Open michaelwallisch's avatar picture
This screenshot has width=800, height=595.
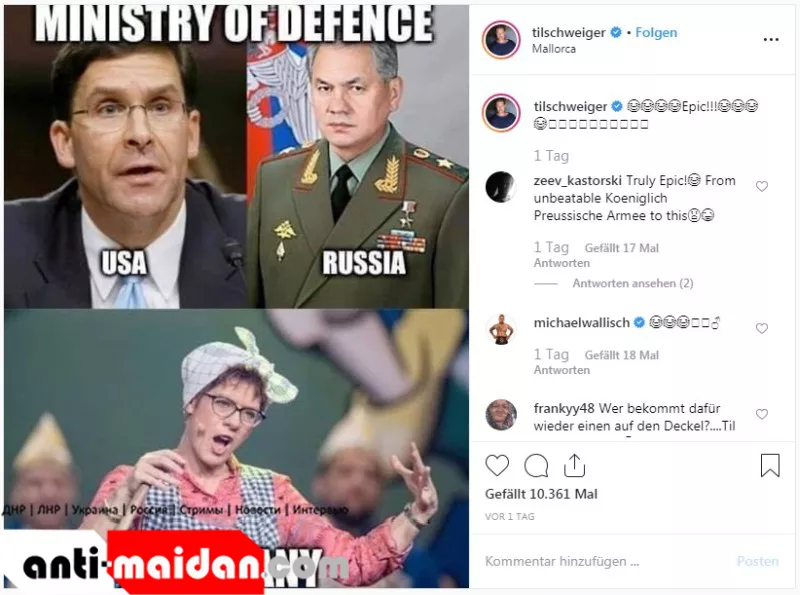pos(501,329)
